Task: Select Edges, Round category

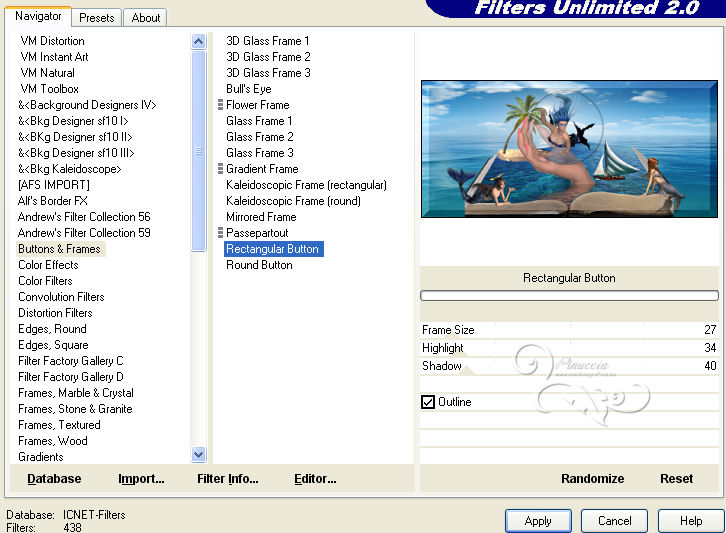Action: pyautogui.click(x=52, y=329)
